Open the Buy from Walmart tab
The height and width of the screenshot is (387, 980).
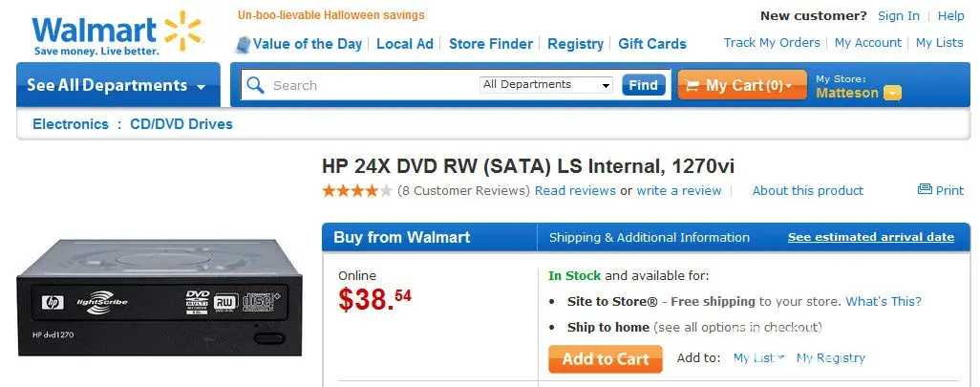(x=402, y=237)
